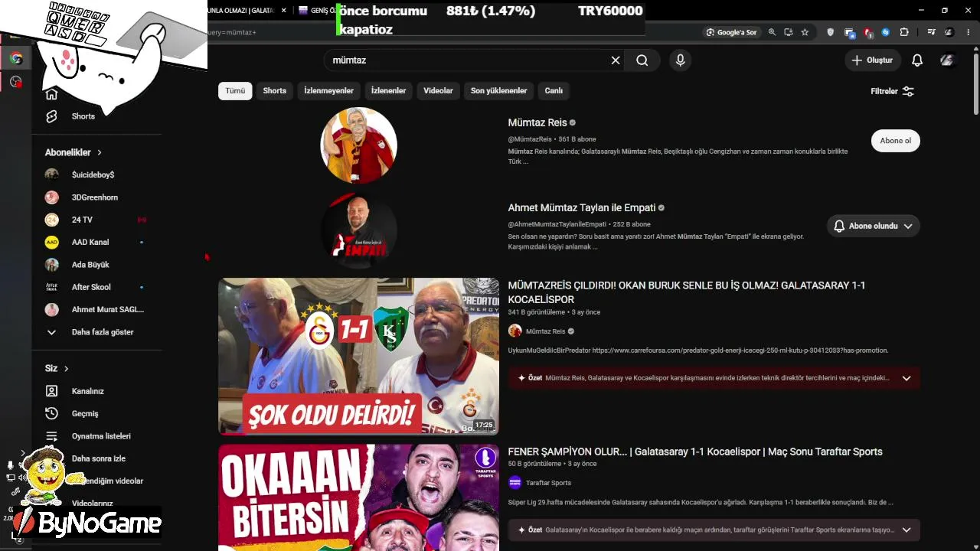
Task: Start voice search with the microphone icon
Action: [x=680, y=60]
